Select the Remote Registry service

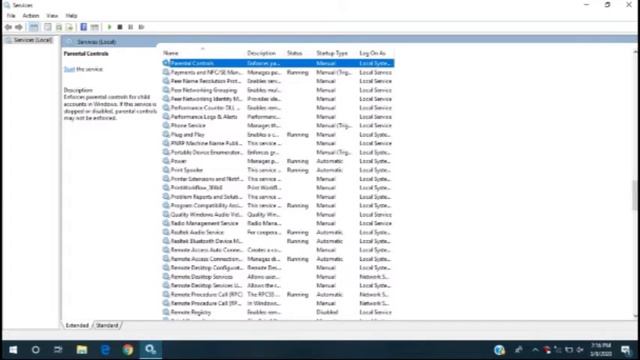278,312
